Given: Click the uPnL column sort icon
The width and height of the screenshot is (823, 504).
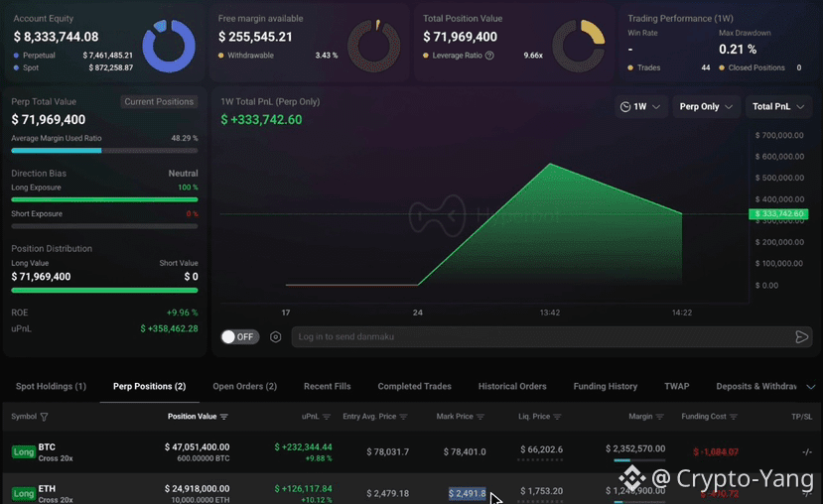Looking at the screenshot, I should [x=327, y=417].
